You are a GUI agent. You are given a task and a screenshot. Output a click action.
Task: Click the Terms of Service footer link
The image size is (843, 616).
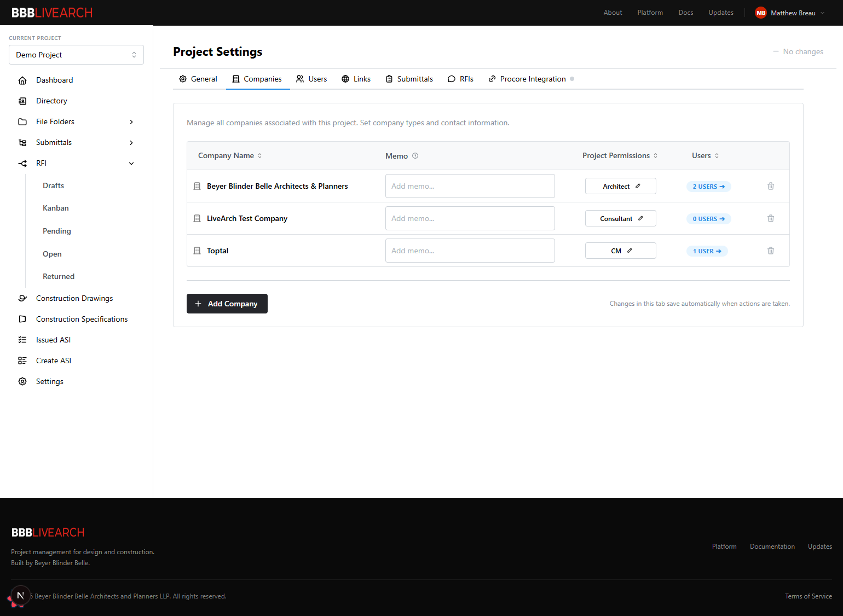[809, 596]
